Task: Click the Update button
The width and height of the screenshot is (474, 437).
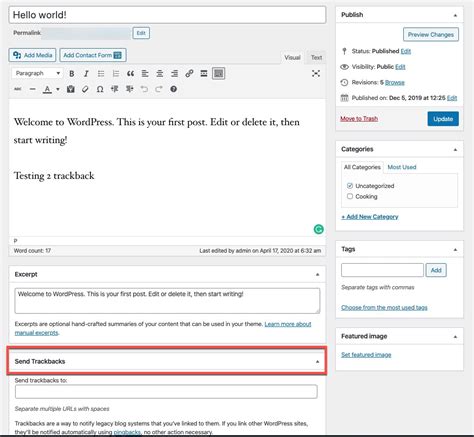Action: coord(443,119)
